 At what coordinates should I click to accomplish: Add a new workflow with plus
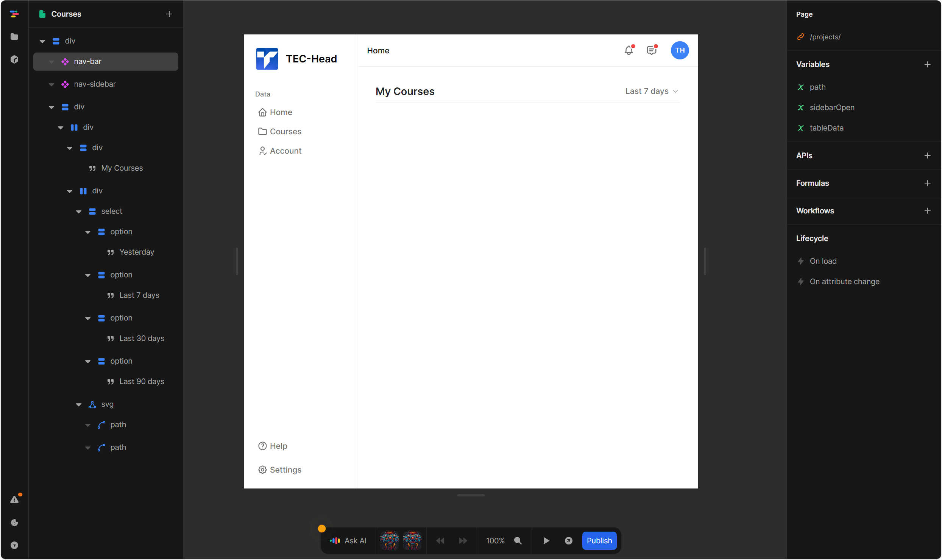928,211
